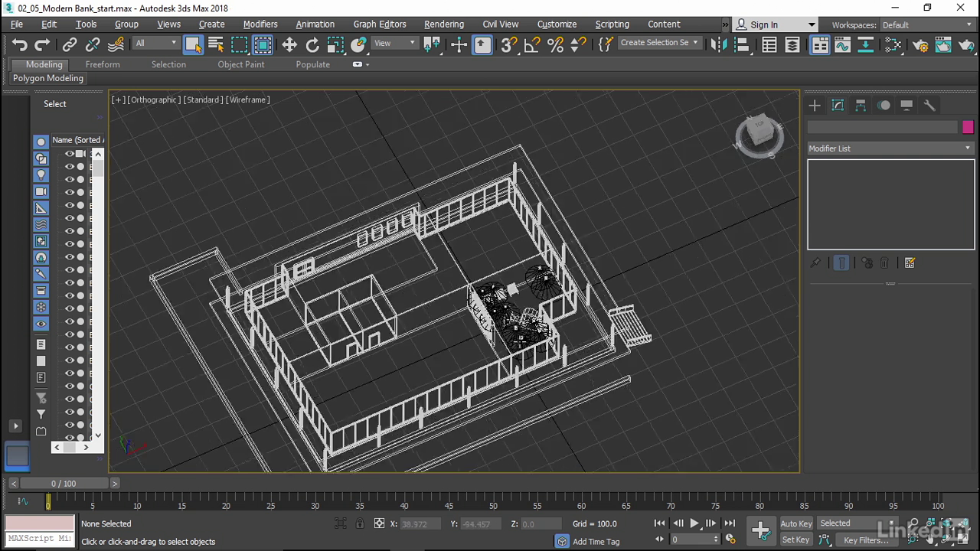Open the pink object color swatch
Screen dimensions: 980x551
point(968,127)
